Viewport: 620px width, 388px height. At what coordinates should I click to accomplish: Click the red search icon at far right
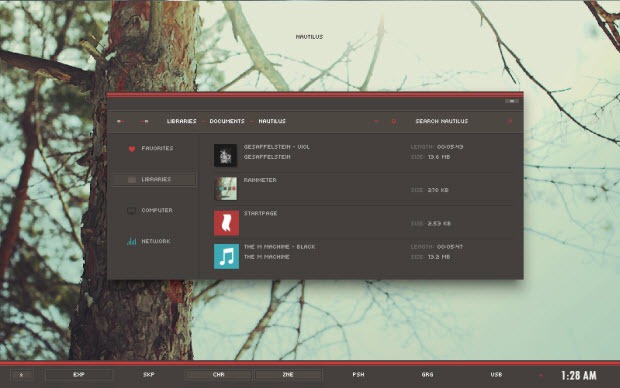tap(510, 121)
